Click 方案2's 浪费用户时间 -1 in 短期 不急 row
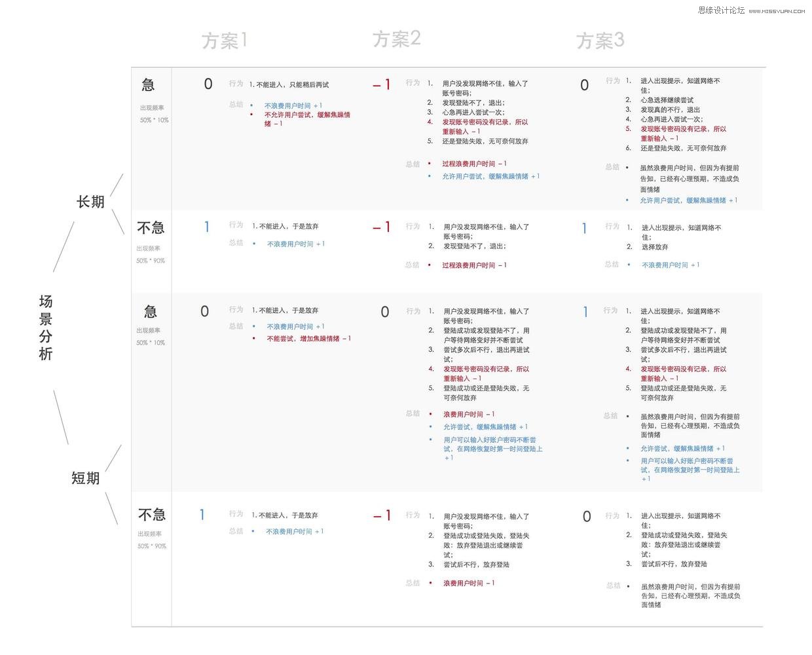The width and height of the screenshot is (812, 655). click(469, 583)
